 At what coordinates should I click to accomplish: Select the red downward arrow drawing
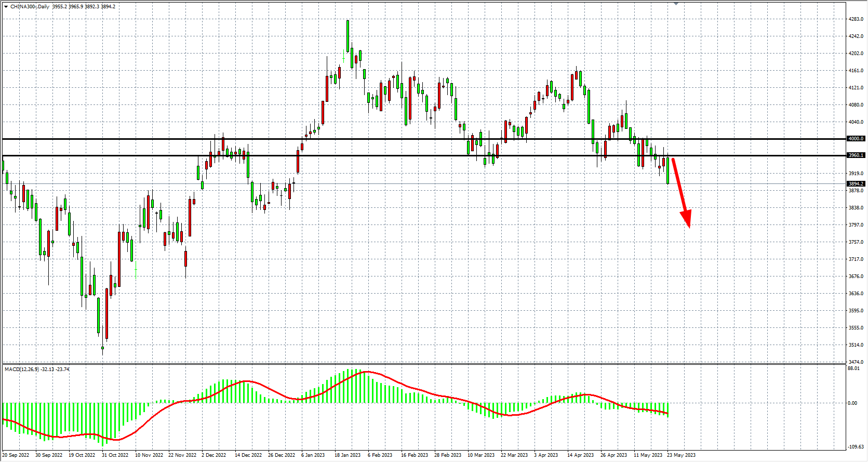click(681, 192)
